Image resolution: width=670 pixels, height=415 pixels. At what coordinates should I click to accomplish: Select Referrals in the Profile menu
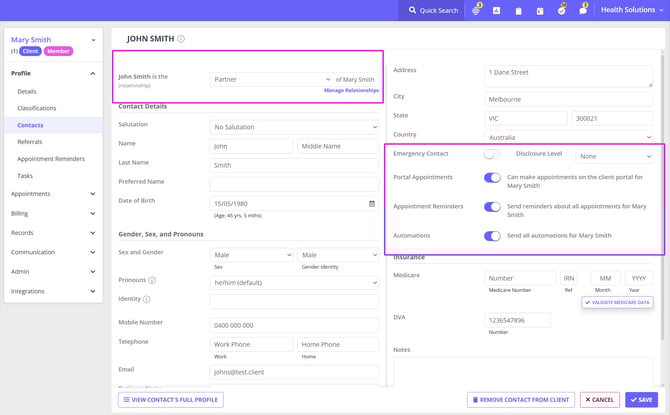coord(30,142)
